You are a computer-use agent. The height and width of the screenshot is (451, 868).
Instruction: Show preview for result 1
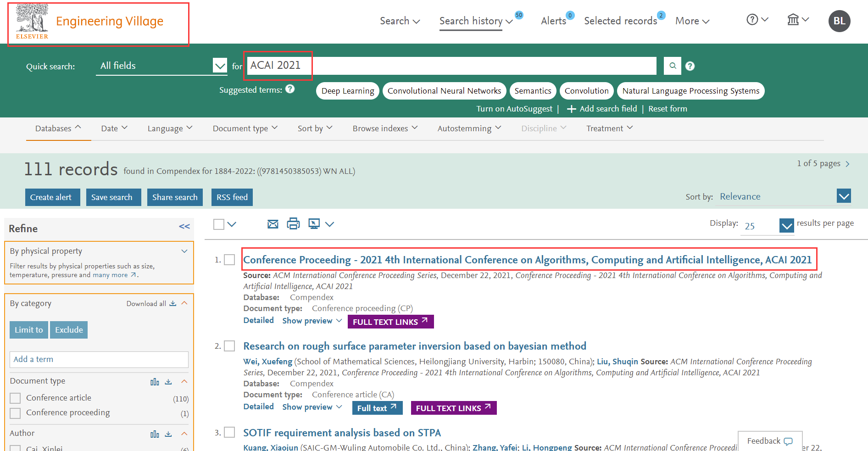(x=312, y=321)
